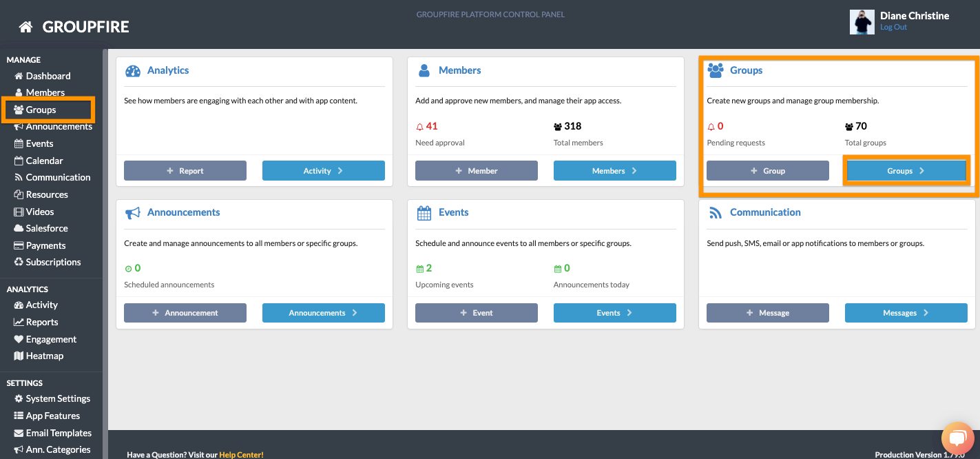Click the Announcements card title
Viewport: 980px width, 459px height.
[x=184, y=212]
